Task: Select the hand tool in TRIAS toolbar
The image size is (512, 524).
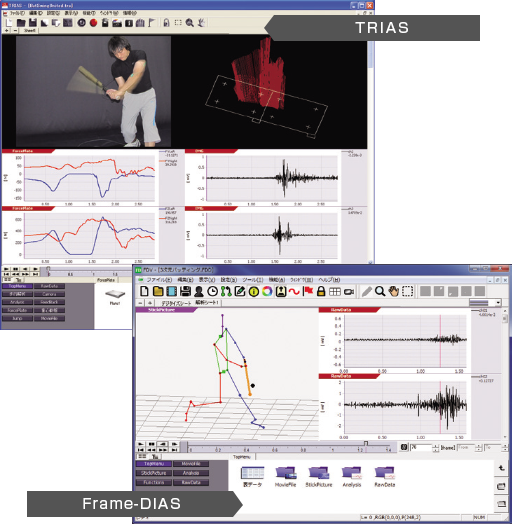Action: (x=201, y=23)
